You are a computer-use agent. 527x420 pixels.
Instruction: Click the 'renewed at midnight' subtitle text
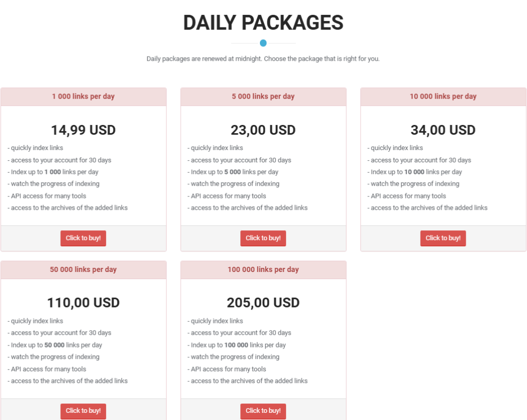pyautogui.click(x=263, y=59)
